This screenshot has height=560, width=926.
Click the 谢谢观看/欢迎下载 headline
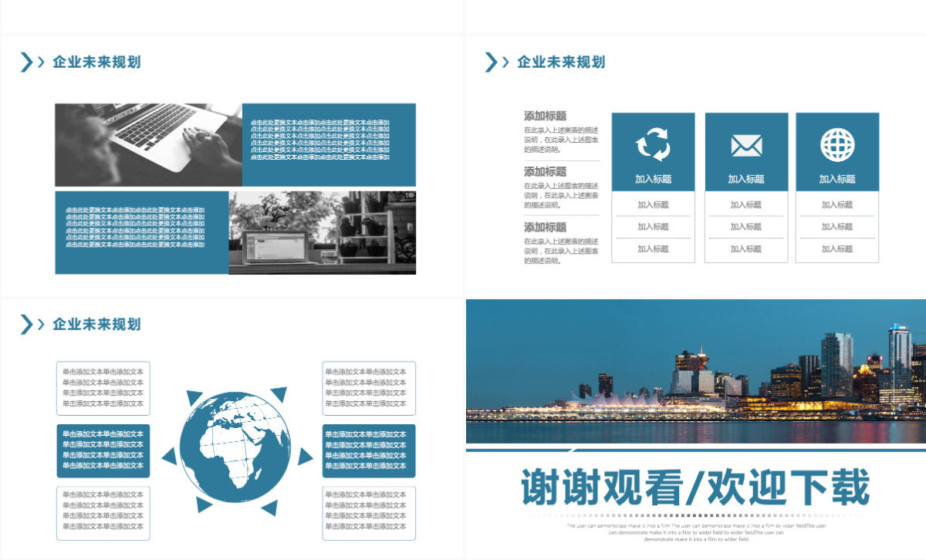(x=695, y=487)
